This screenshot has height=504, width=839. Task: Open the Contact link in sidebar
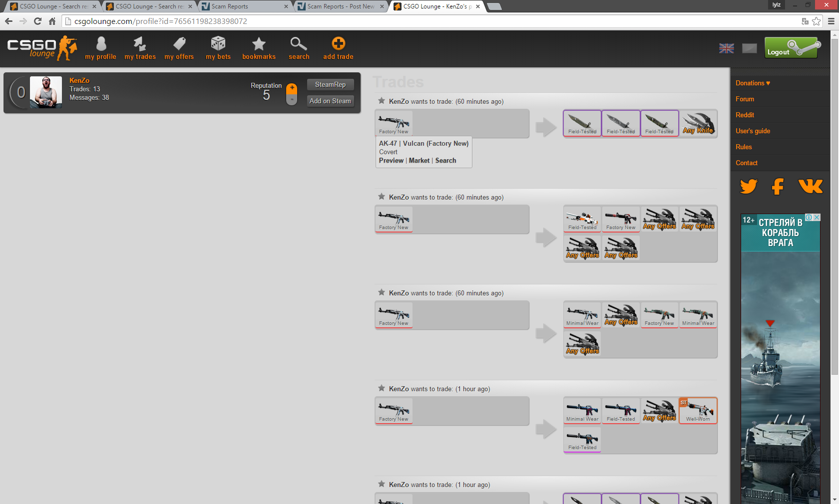[747, 163]
